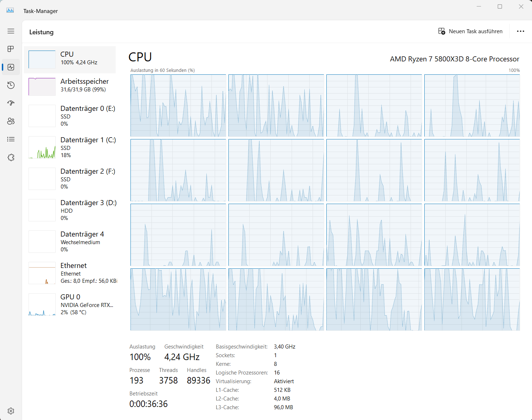Click the 4,24 GHz Geschwindigkeit value
532x420 pixels.
182,357
